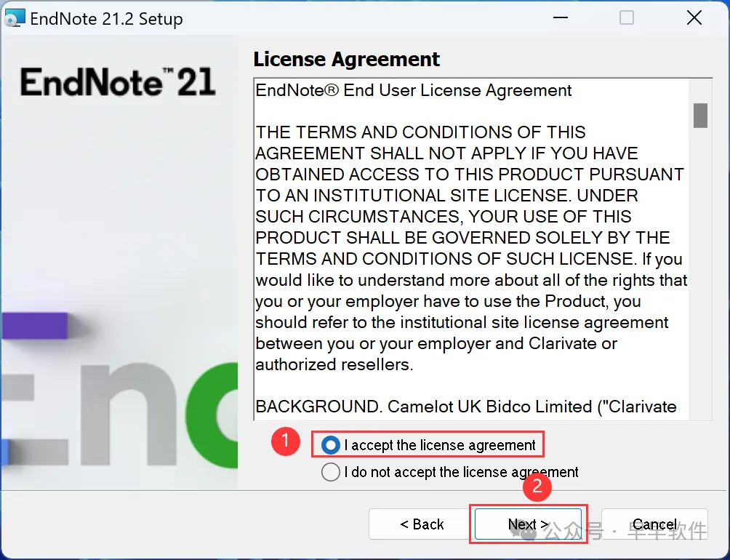Viewport: 730px width, 560px height.
Task: Cancel the EndNote installation
Action: pos(654,524)
